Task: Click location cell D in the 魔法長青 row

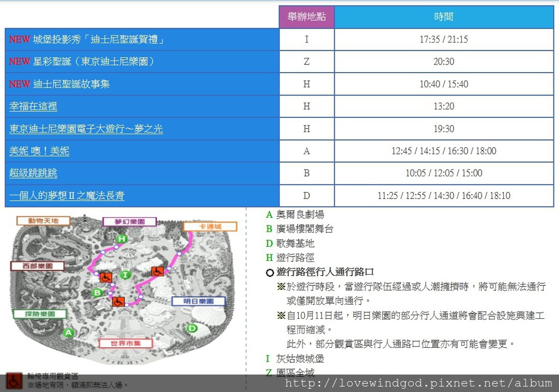Action: 307,195
